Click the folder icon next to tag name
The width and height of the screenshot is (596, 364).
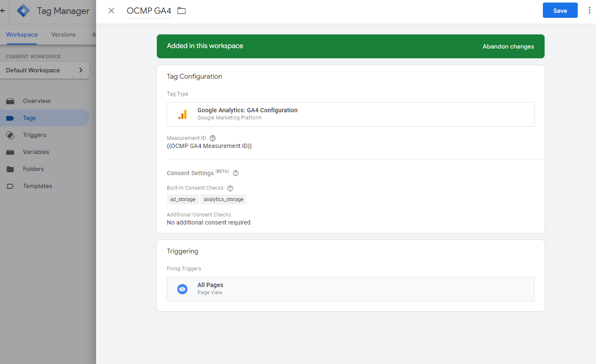click(x=182, y=11)
